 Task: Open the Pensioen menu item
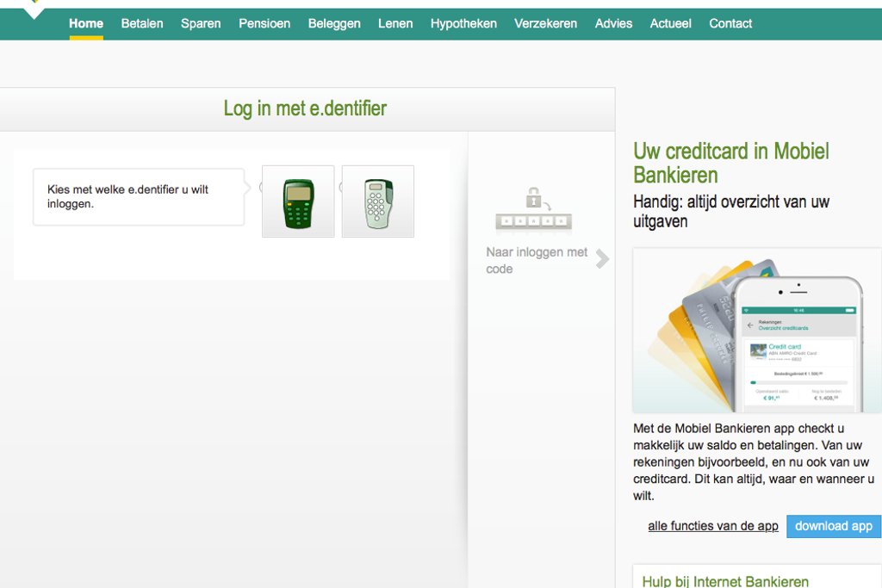264,24
